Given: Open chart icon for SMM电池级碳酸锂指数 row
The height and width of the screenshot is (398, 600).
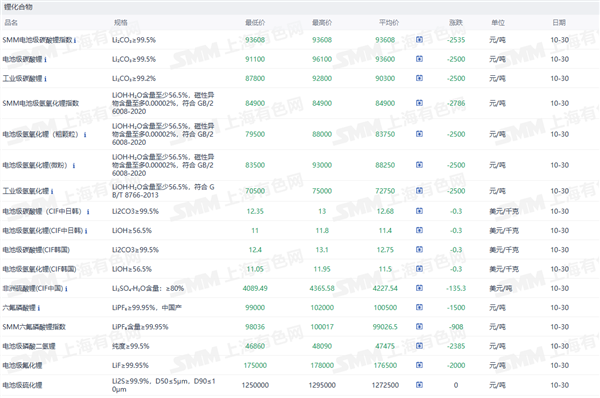Looking at the screenshot, I should [x=419, y=39].
